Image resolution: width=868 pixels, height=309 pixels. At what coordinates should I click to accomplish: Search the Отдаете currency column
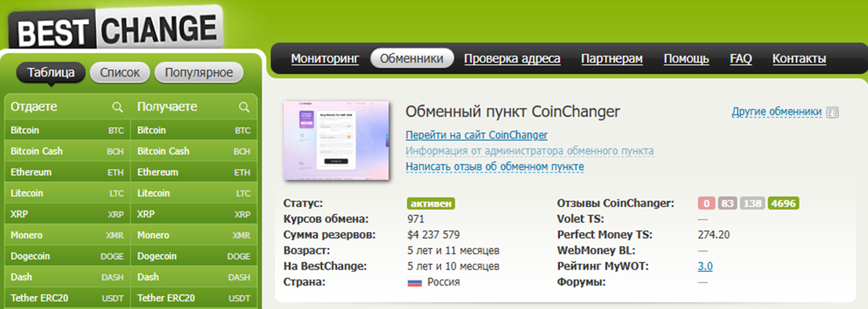point(117,107)
